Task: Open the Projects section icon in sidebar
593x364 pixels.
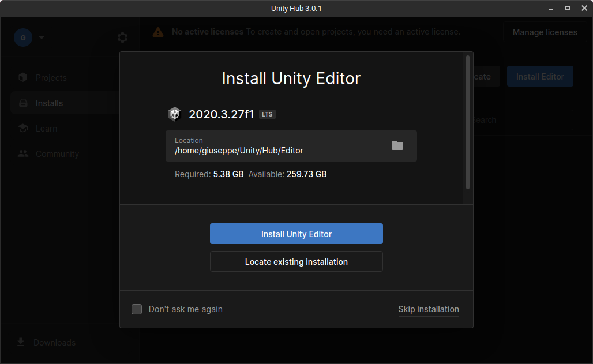Action: (x=22, y=77)
